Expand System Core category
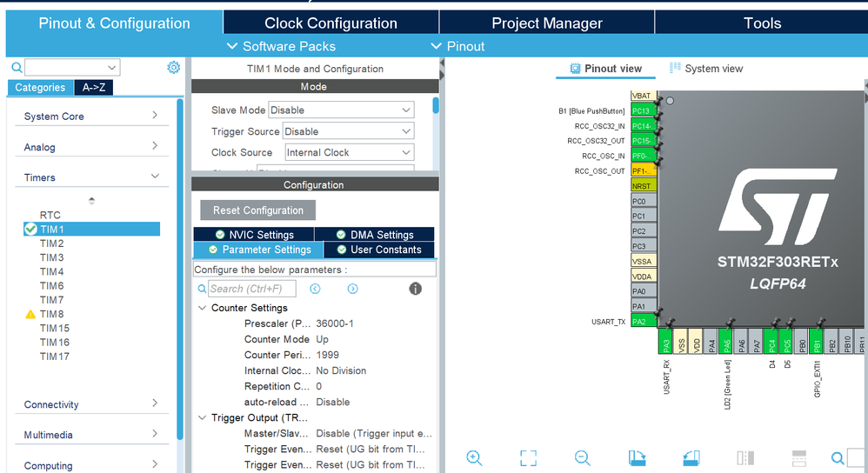868x473 pixels. 91,117
